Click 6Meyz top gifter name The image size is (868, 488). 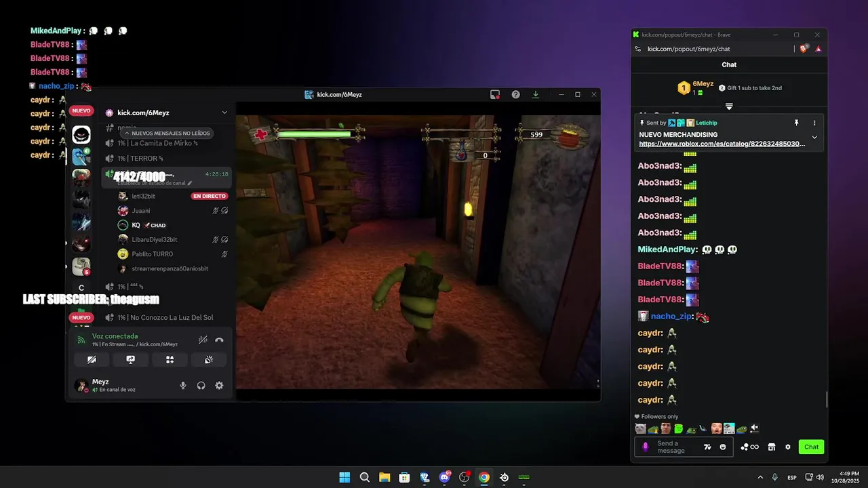point(703,84)
